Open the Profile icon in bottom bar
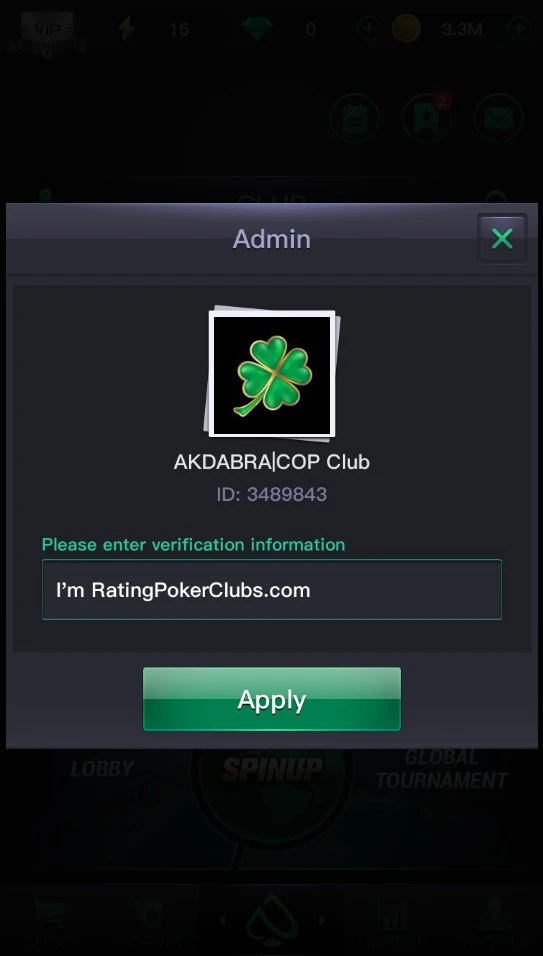The height and width of the screenshot is (956, 543). pos(494,924)
